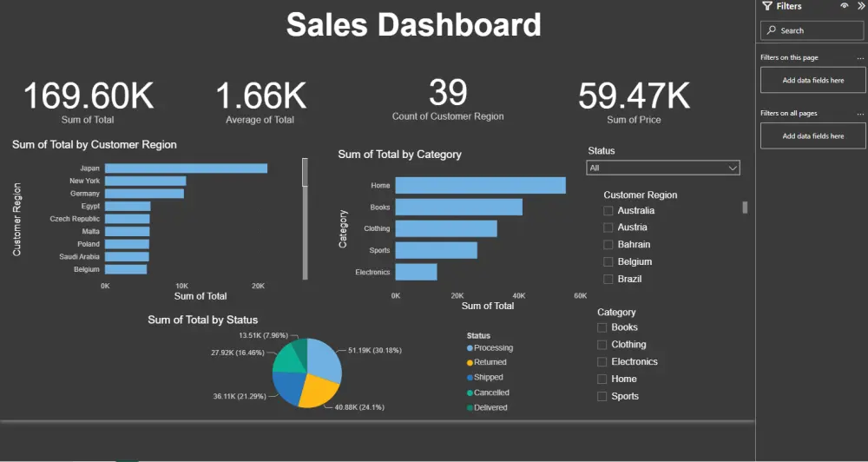Click Add data fields under Filters on all pages
868x462 pixels.
click(812, 135)
